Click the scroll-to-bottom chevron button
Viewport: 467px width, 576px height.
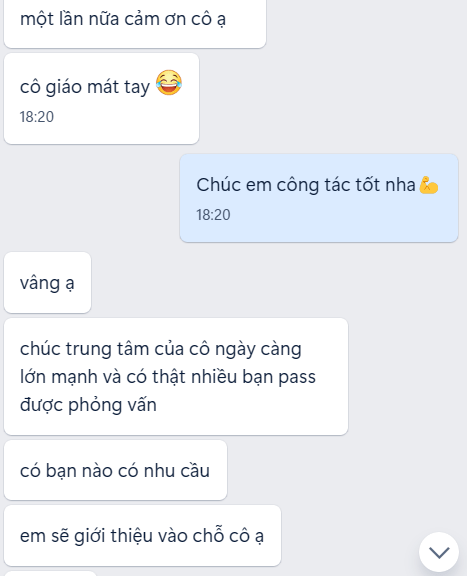click(x=439, y=552)
